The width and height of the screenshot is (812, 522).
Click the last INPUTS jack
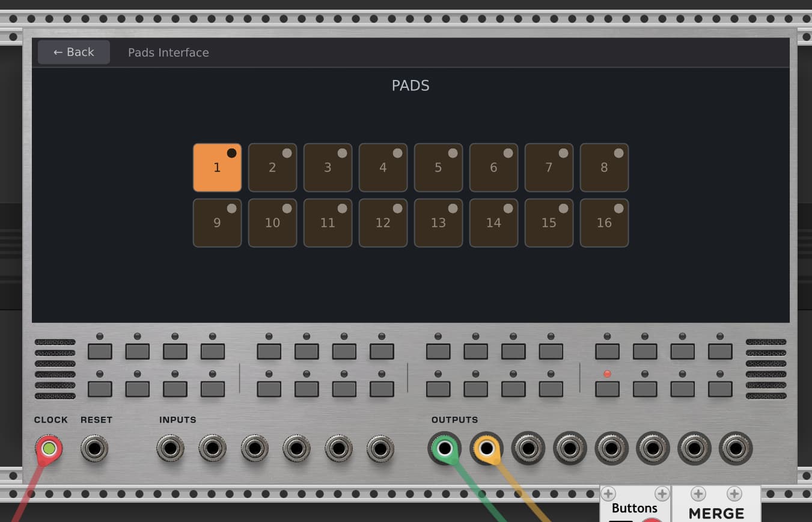[x=380, y=449]
